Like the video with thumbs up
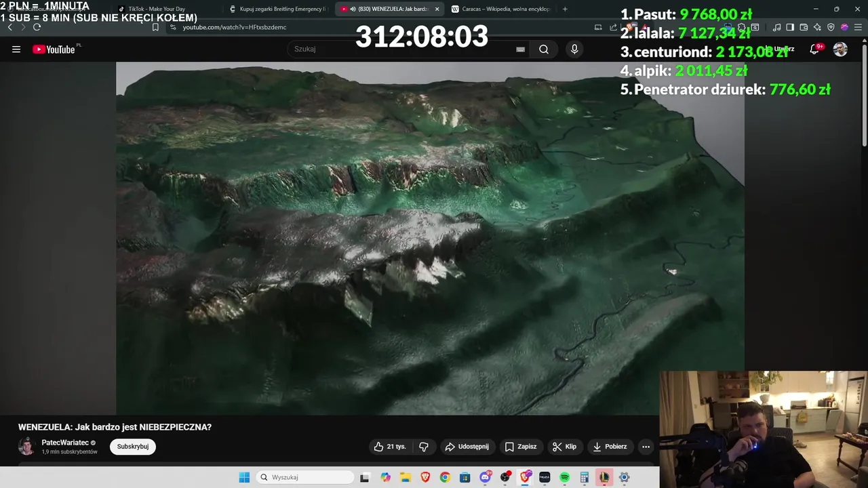868x488 pixels. tap(390, 447)
